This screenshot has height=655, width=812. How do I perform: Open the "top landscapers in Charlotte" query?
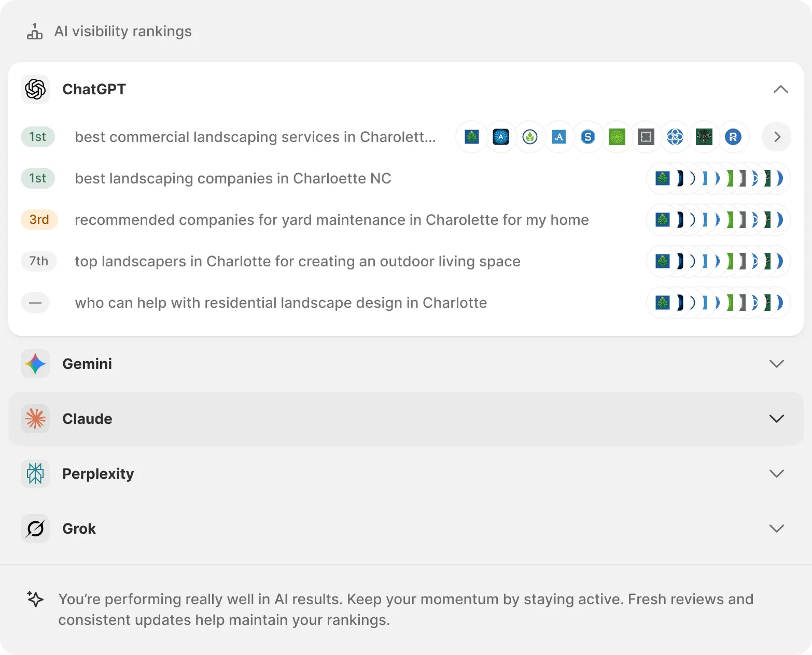pyautogui.click(x=297, y=261)
